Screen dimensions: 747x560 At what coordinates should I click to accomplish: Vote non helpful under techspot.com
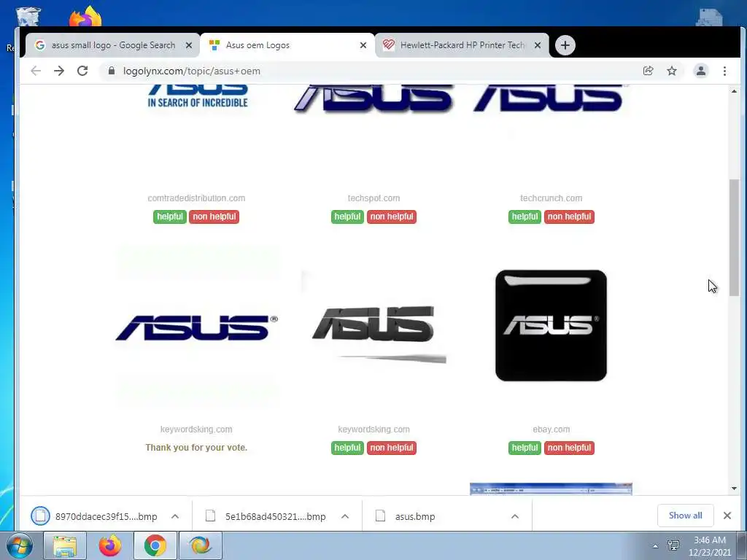(x=392, y=217)
